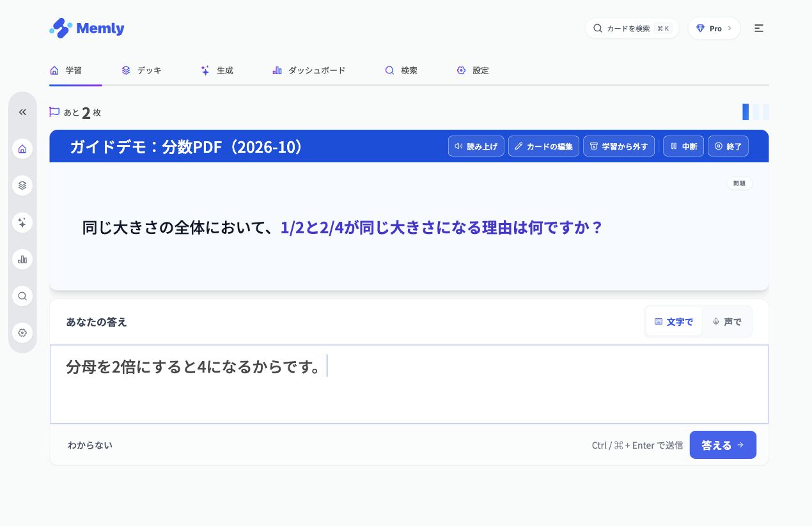Select the 文字で answer mode
Image resolution: width=812 pixels, height=526 pixels.
(673, 321)
